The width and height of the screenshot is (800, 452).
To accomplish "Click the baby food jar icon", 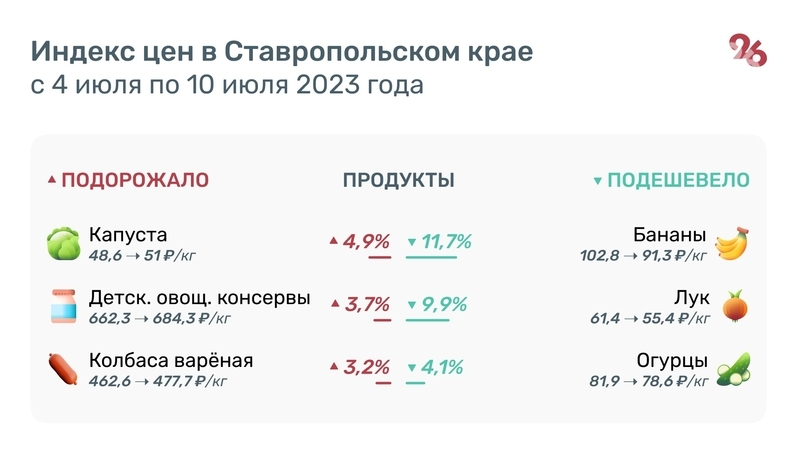I will (x=63, y=307).
